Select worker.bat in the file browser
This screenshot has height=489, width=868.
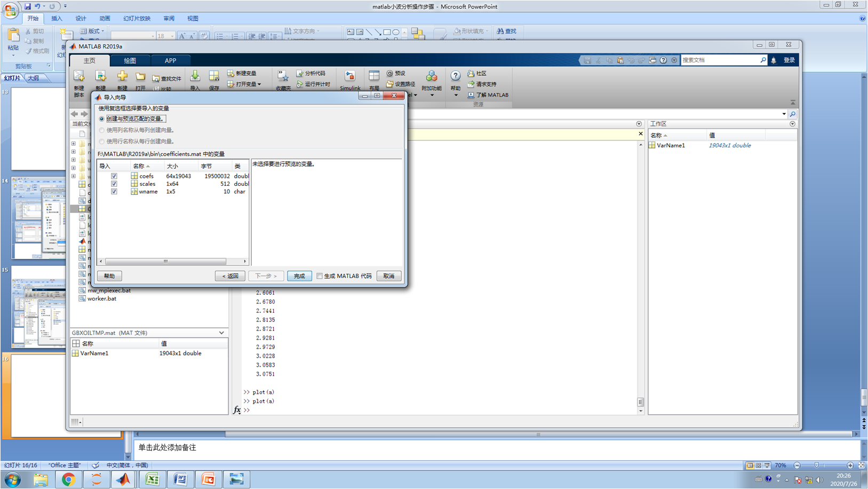point(102,298)
